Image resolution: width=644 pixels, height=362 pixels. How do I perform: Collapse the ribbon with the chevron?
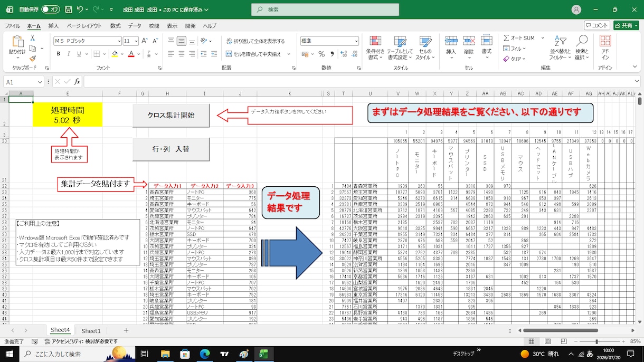636,67
